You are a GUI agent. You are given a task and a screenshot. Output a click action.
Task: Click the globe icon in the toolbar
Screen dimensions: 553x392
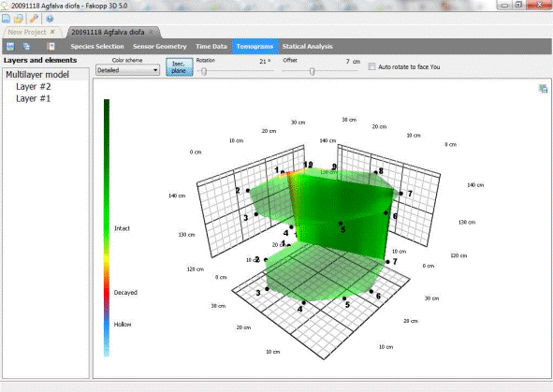50,19
